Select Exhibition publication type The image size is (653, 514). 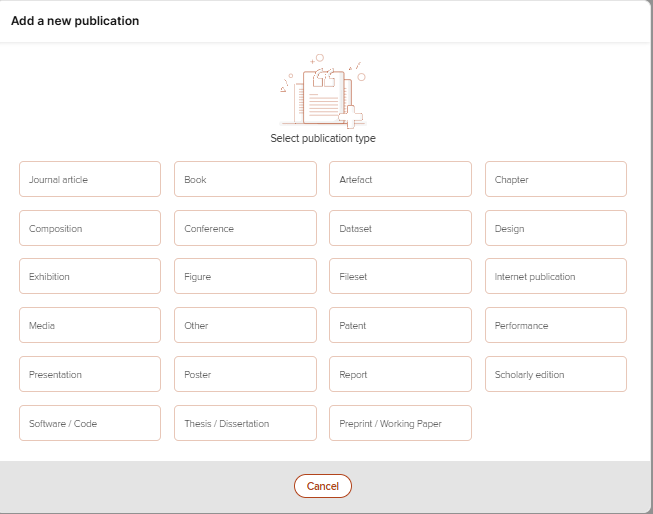[90, 276]
